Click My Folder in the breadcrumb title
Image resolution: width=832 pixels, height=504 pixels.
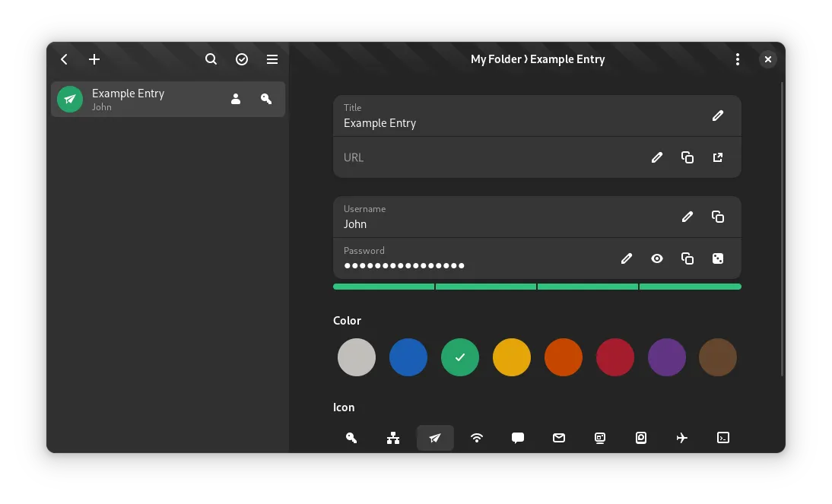click(495, 59)
